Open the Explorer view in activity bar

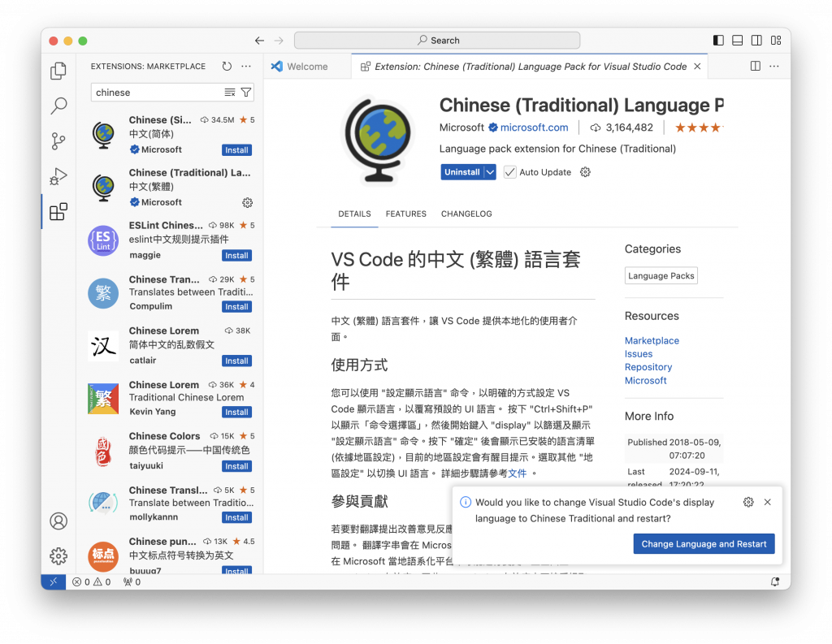58,71
